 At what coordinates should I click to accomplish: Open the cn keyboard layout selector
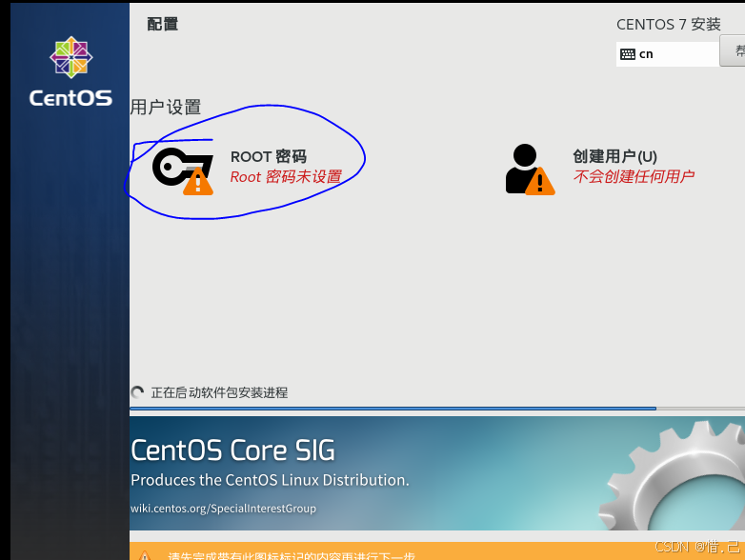coord(668,54)
